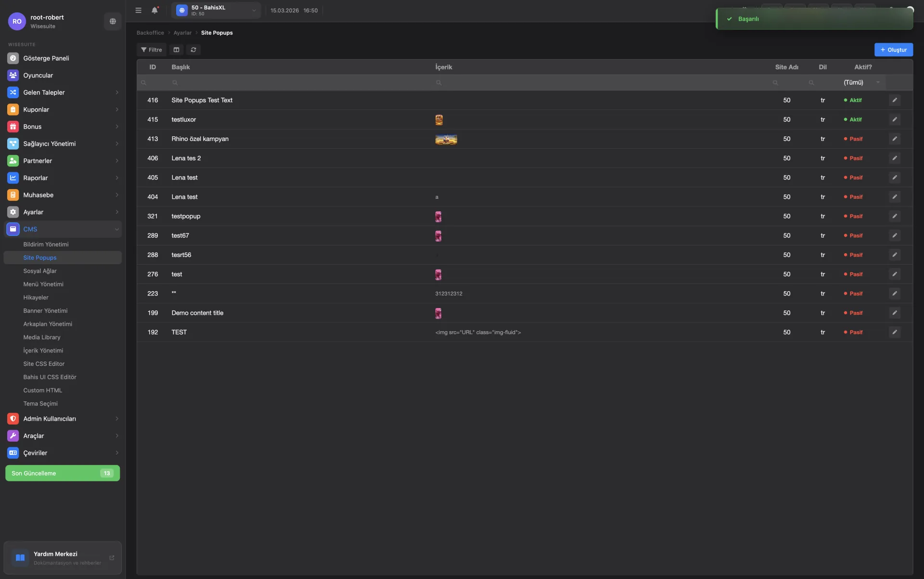Click the Başlık column search field
This screenshot has width=924, height=579.
298,83
